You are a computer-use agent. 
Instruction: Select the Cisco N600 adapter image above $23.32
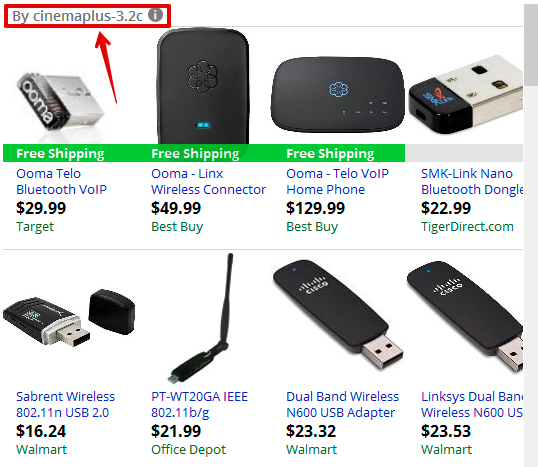point(338,314)
